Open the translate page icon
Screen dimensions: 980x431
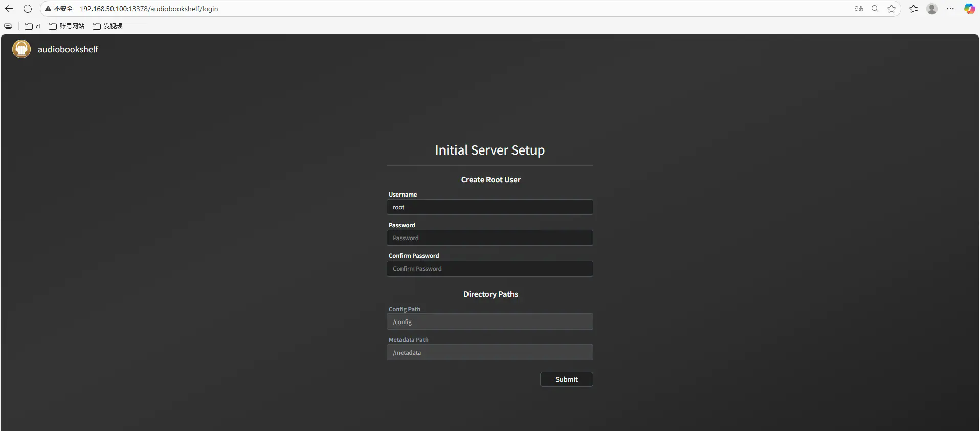859,9
